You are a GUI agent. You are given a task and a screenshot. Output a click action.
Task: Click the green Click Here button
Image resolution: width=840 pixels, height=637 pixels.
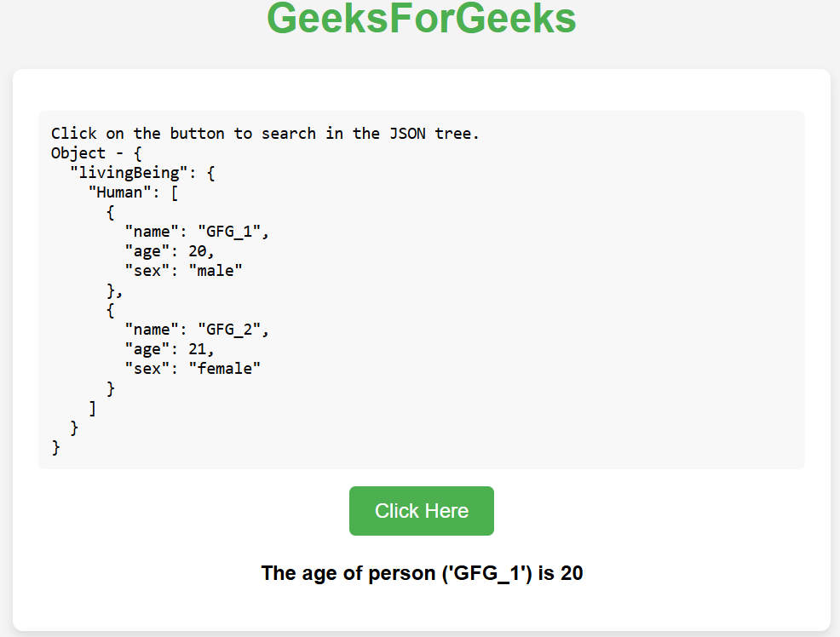[x=421, y=511]
